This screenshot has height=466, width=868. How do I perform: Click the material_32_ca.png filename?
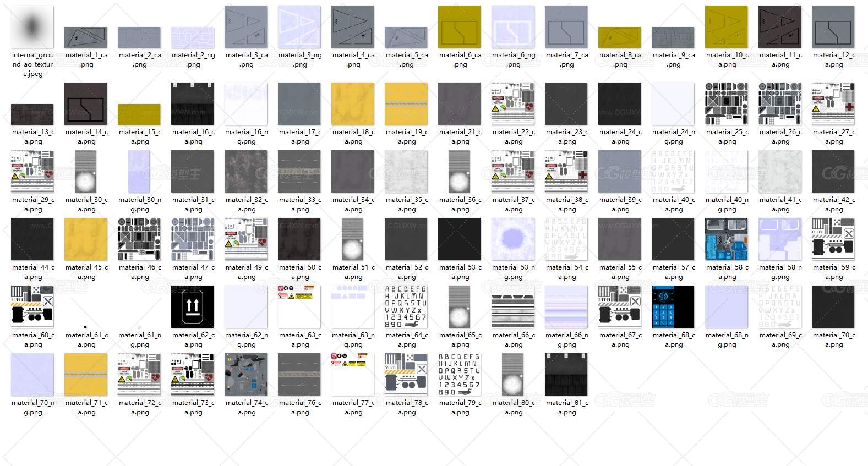(246, 204)
